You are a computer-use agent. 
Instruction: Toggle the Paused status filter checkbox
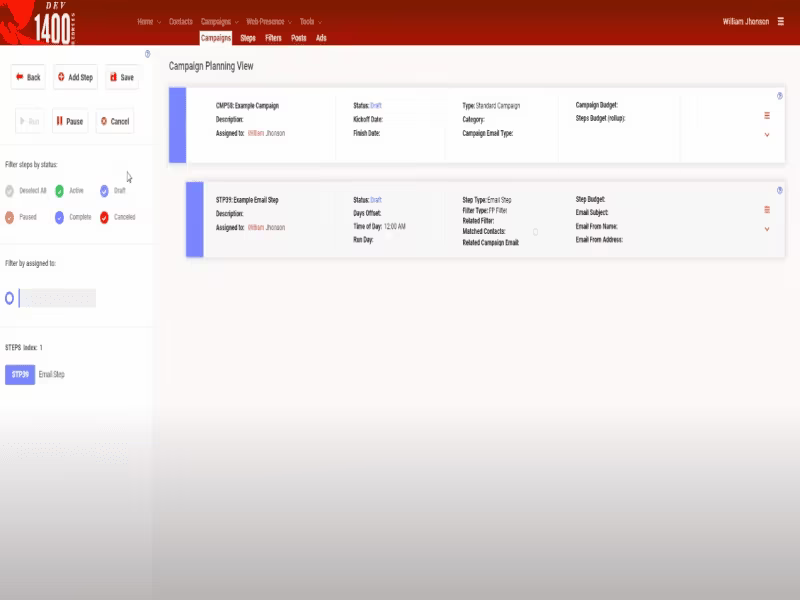pos(9,217)
